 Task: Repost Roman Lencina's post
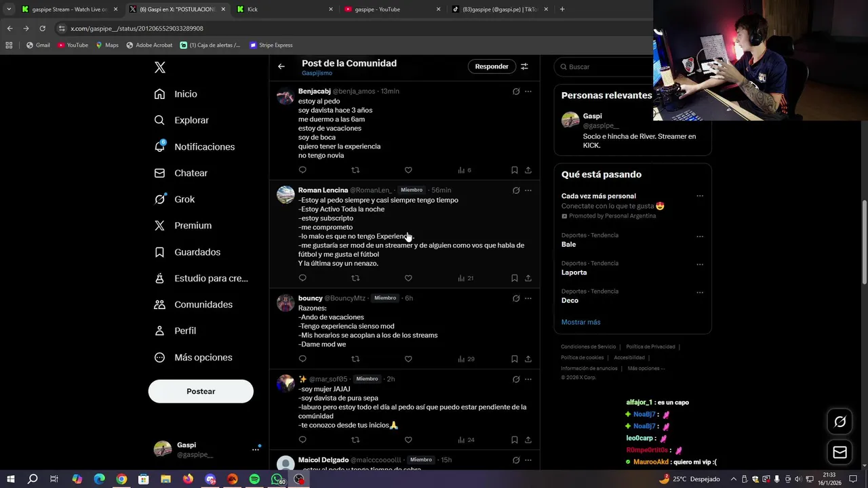point(355,278)
